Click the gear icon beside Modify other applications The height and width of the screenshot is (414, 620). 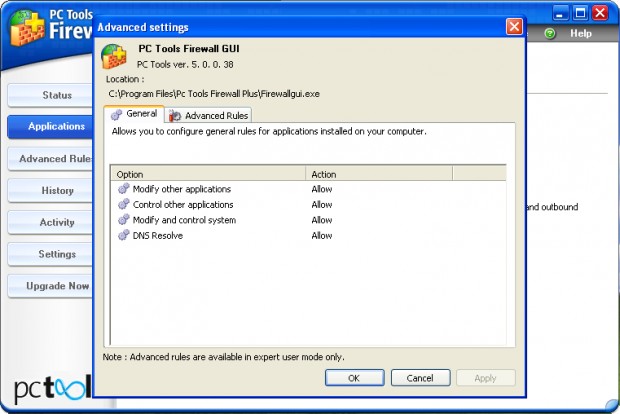tap(123, 189)
